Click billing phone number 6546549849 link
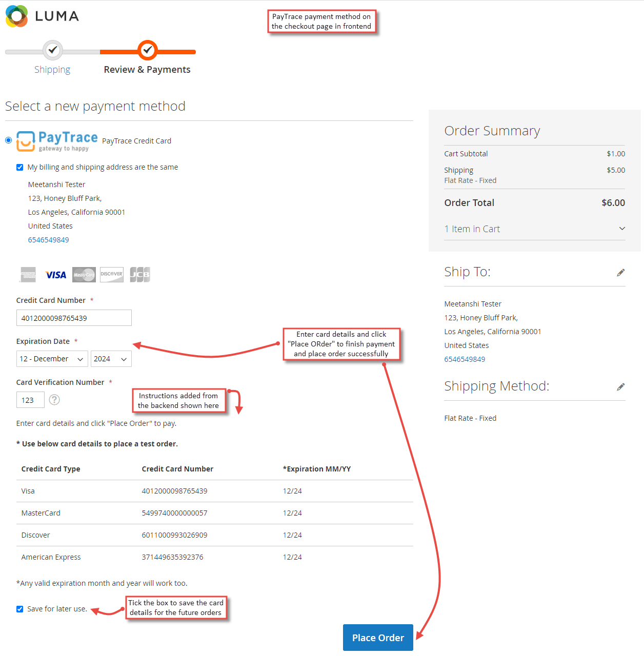Image resolution: width=644 pixels, height=656 pixels. pyautogui.click(x=49, y=240)
